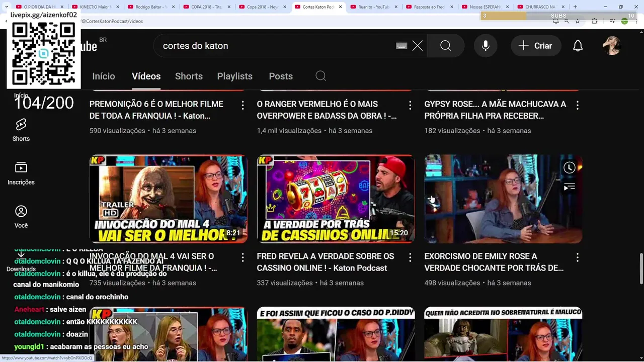Open the 'sobrenatural é maluco' video thumbnail

[x=504, y=334]
